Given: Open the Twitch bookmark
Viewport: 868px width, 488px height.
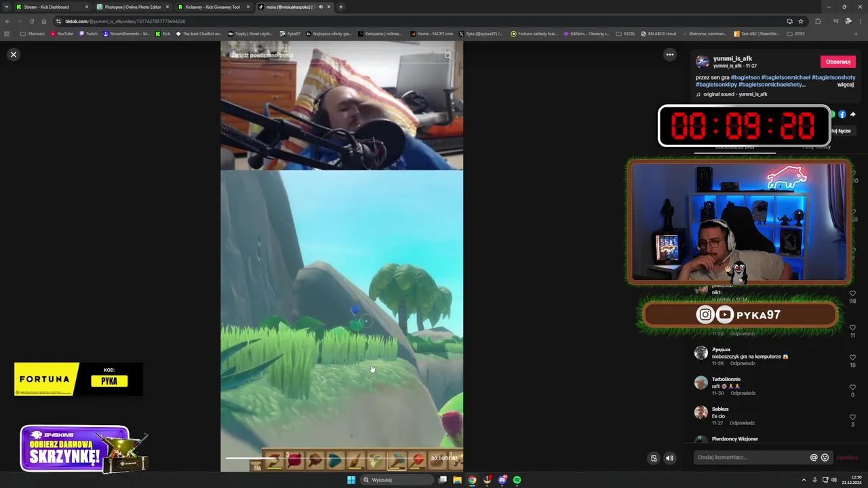Looking at the screenshot, I should pos(88,33).
